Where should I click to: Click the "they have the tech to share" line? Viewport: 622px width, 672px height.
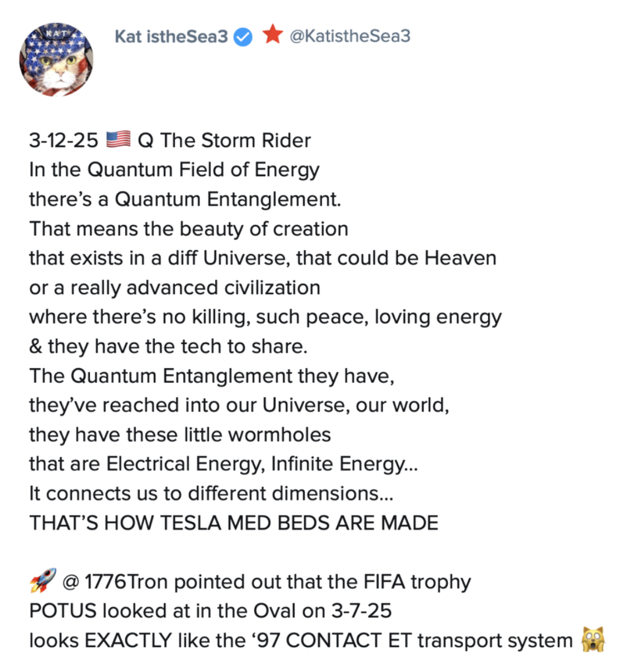[168, 346]
